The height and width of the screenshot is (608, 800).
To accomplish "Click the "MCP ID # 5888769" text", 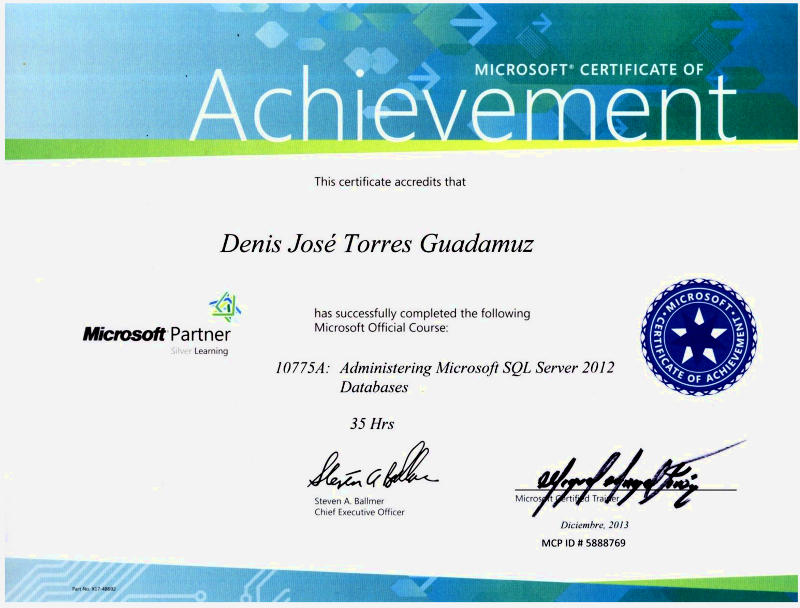I will [583, 543].
